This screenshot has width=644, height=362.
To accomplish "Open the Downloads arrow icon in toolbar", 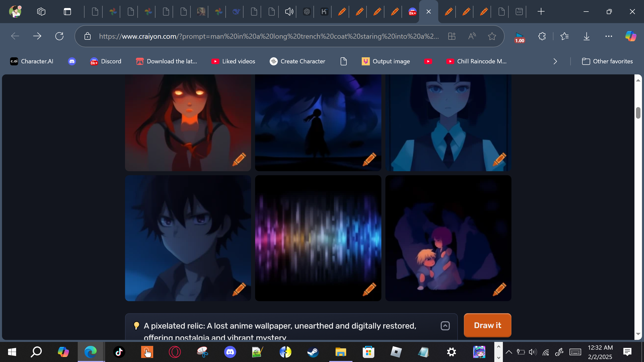I will click(x=586, y=36).
